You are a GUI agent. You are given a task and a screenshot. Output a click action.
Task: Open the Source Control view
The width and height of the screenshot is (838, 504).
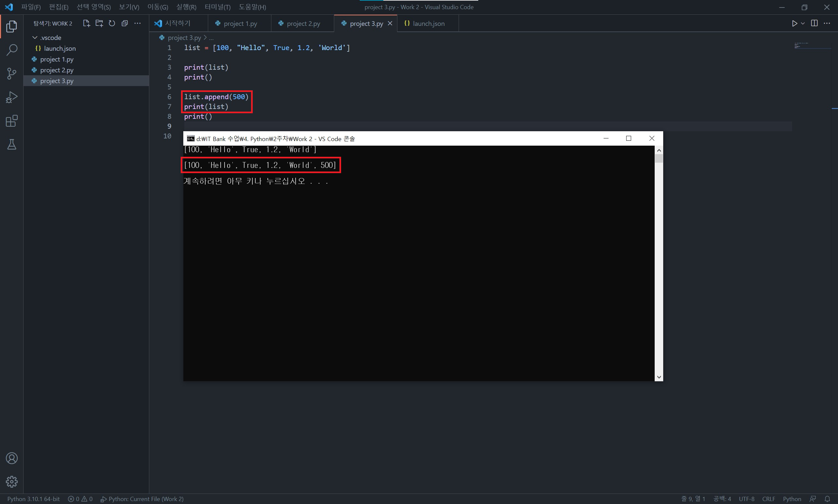[x=11, y=73]
